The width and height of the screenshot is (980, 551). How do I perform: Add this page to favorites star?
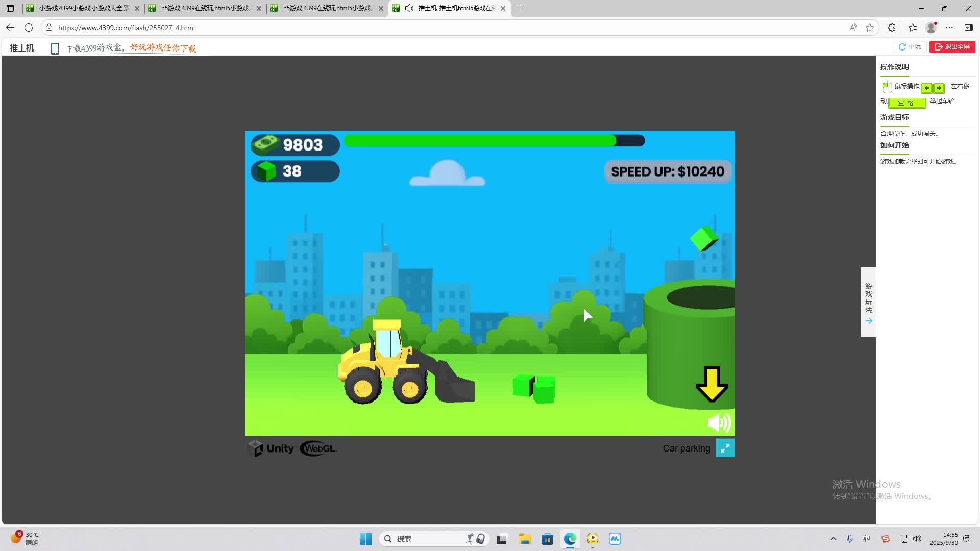870,28
